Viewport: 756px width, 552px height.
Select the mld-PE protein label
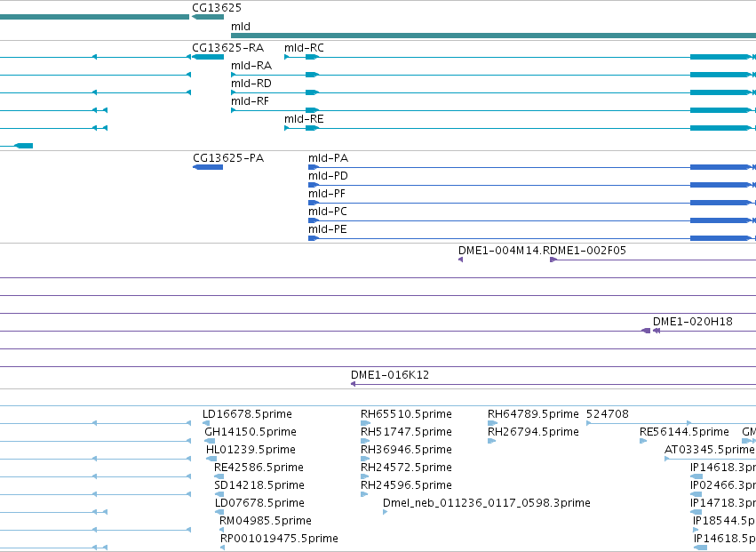tap(328, 229)
